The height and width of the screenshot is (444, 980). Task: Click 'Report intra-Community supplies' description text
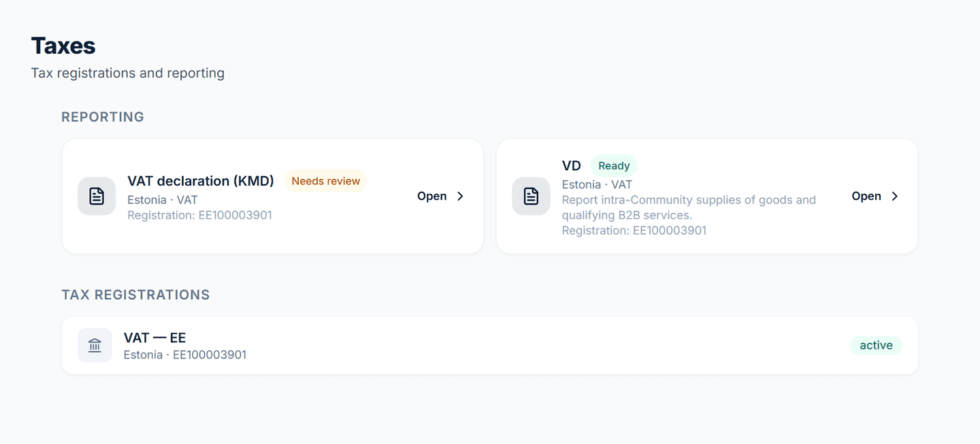pos(689,207)
